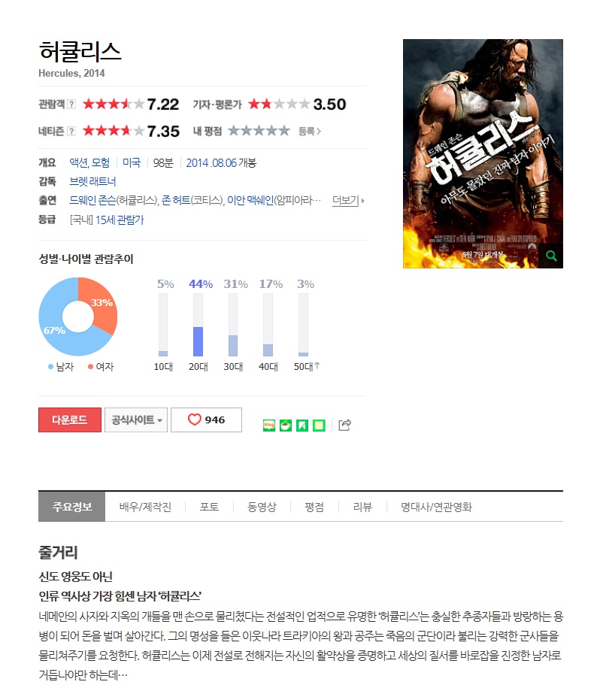
Task: Share to Naver Cafe cup icon
Action: pyautogui.click(x=286, y=426)
